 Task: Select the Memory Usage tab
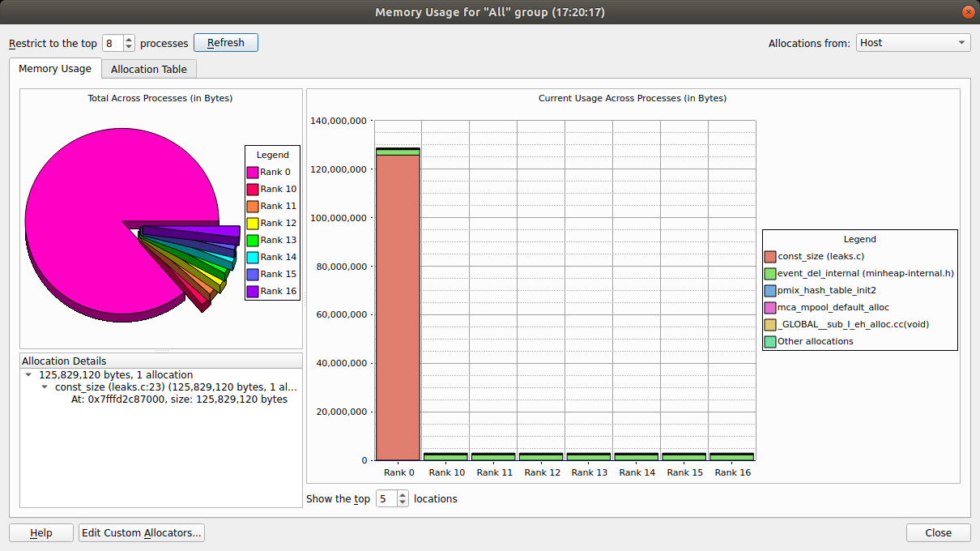click(x=54, y=69)
